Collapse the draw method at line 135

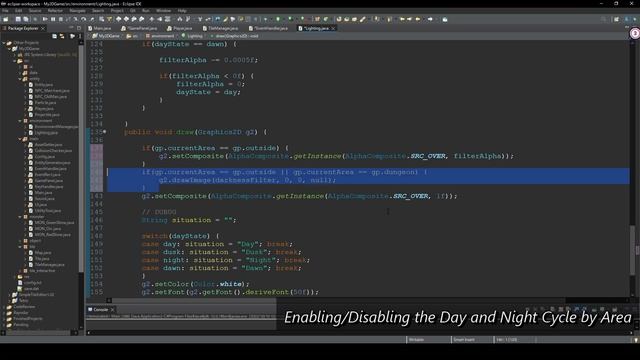(x=104, y=132)
